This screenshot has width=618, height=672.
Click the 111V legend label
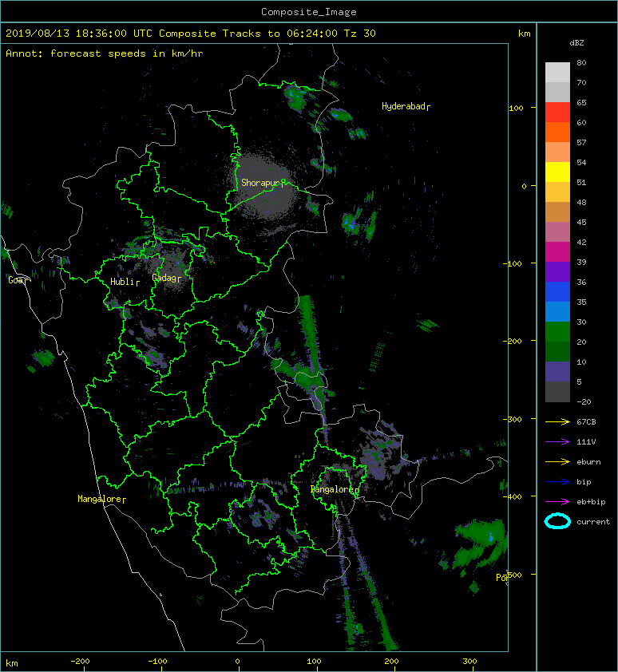coord(586,442)
